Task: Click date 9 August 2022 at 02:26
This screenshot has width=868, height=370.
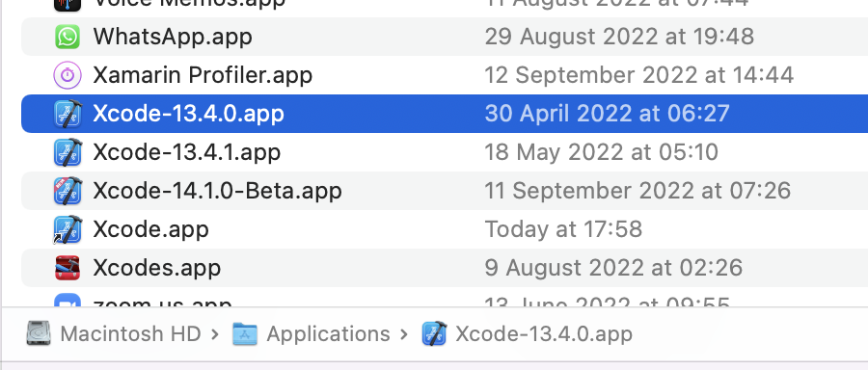Action: click(613, 268)
